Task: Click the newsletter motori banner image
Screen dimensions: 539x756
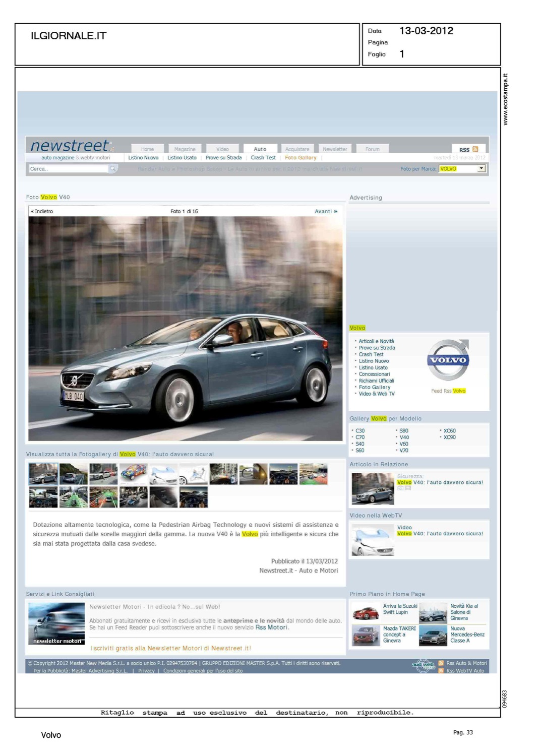Action: coord(56,623)
